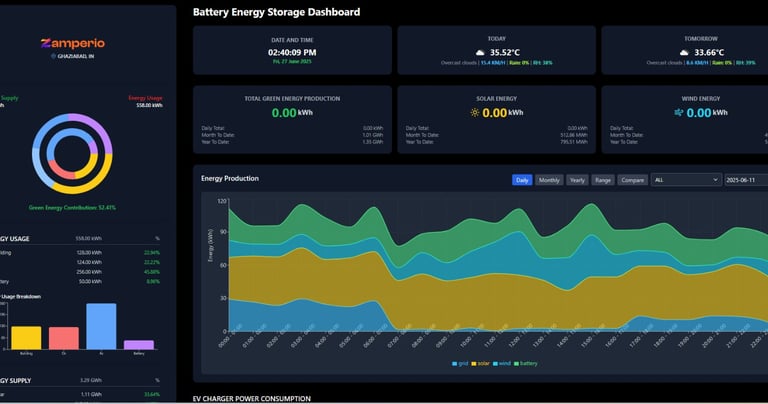Switch Energy Production to Daily view
768x404 pixels.
(x=522, y=180)
